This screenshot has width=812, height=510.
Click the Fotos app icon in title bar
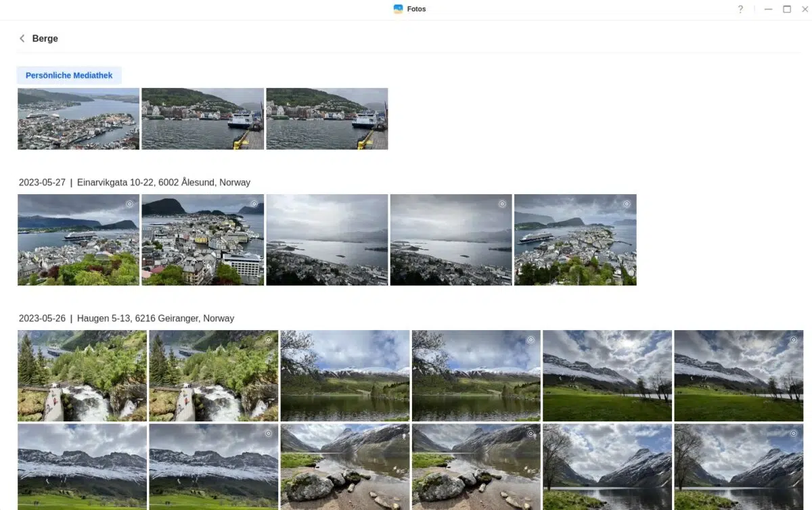point(398,9)
